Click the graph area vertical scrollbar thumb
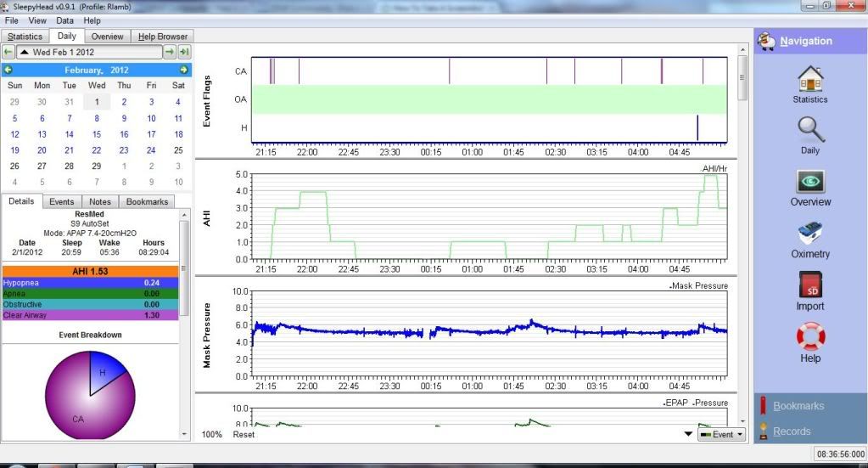Screen dimensions: 868x468 point(742,77)
